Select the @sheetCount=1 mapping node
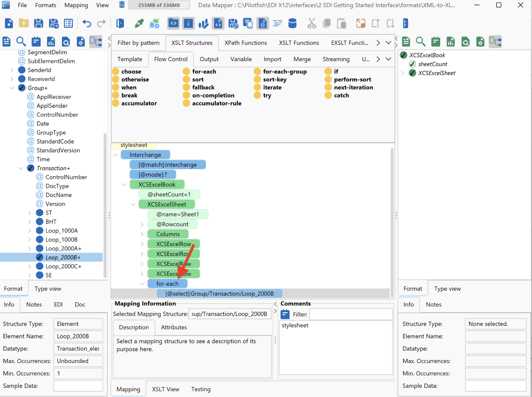 (169, 194)
